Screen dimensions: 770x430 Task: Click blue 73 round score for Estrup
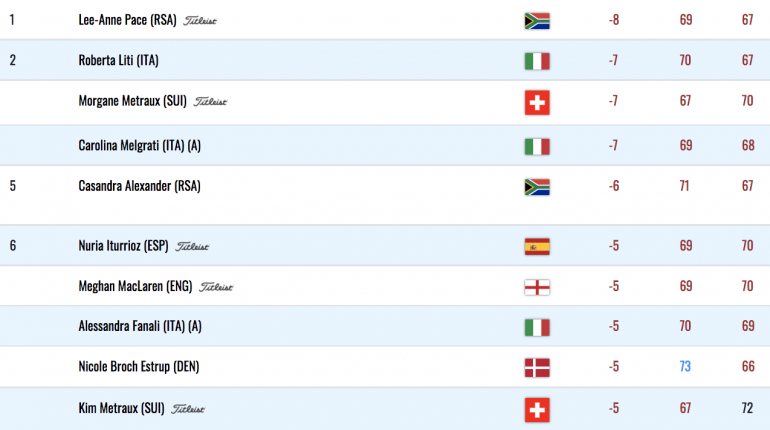[685, 367]
